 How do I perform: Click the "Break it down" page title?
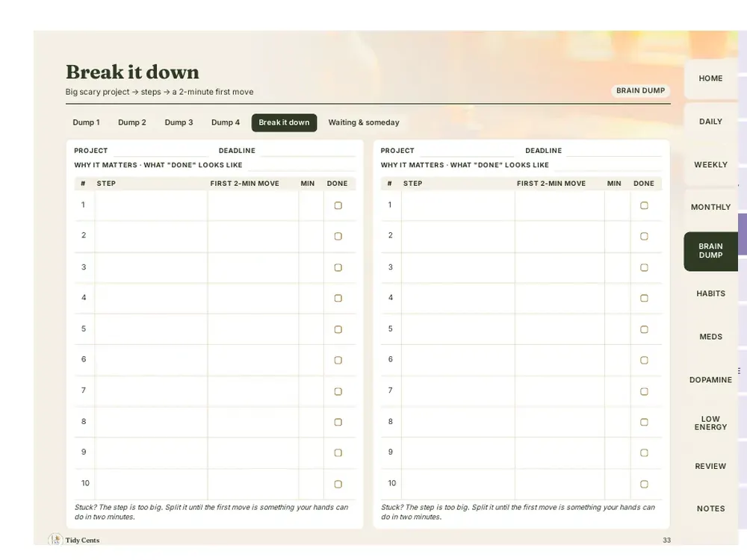pos(132,72)
